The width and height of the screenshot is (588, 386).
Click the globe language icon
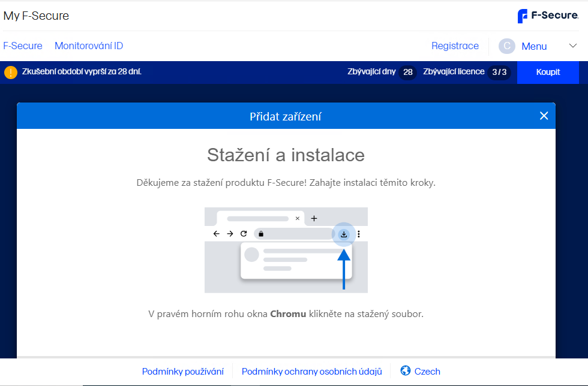tap(406, 370)
